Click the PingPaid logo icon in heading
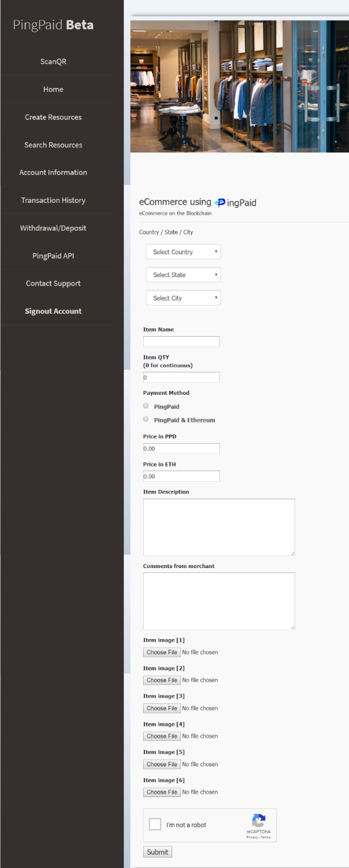Image resolution: width=349 pixels, height=868 pixels. pos(221,202)
